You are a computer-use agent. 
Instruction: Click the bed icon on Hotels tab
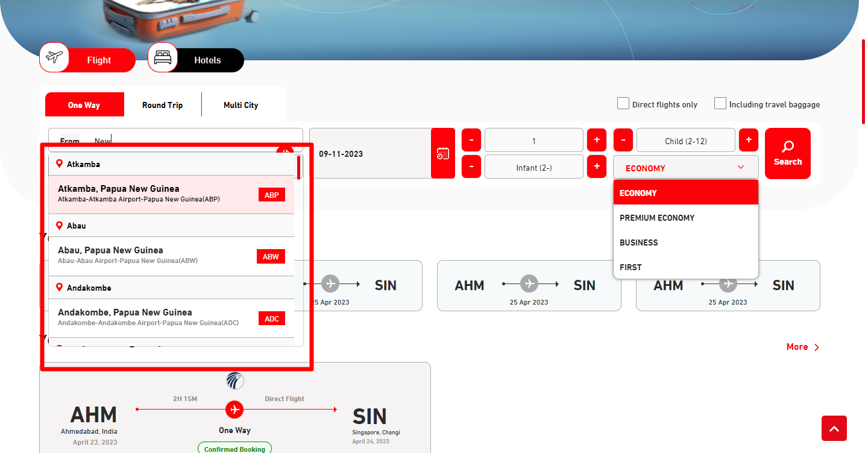pos(163,58)
